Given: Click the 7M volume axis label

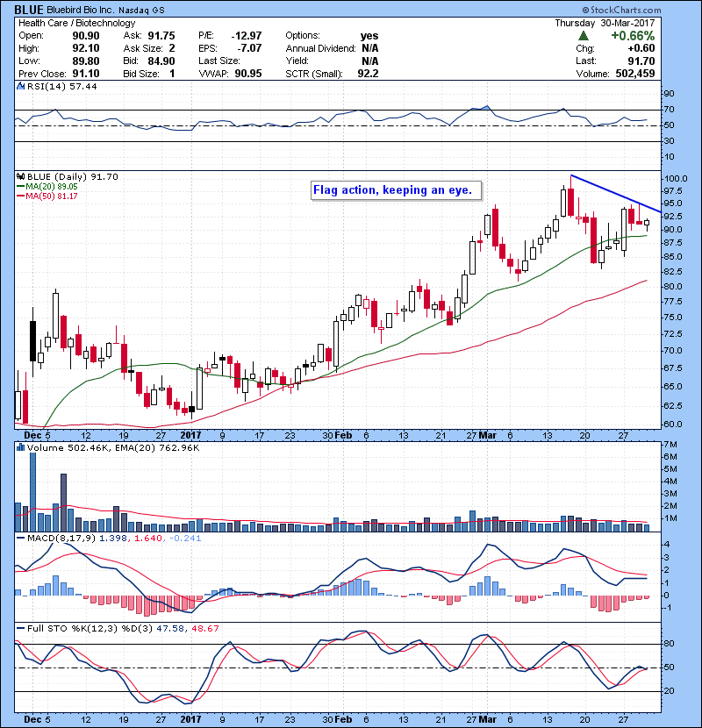Looking at the screenshot, I should (670, 445).
